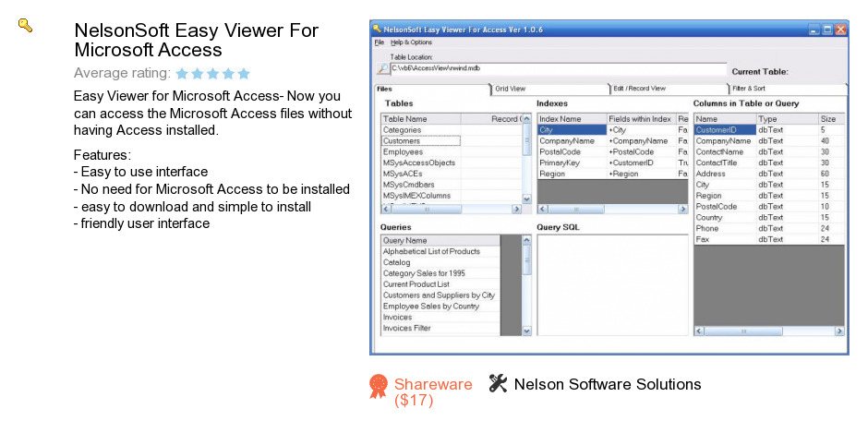868x433 pixels.
Task: Click the NelsonSoft Easy Viewer title
Action: 197,40
